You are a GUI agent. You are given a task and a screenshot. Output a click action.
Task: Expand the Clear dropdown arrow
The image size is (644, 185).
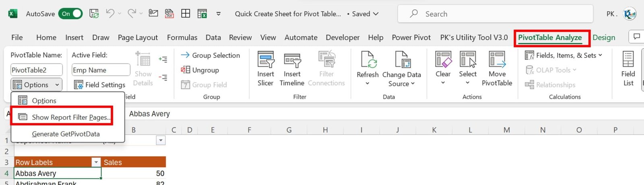click(x=443, y=83)
